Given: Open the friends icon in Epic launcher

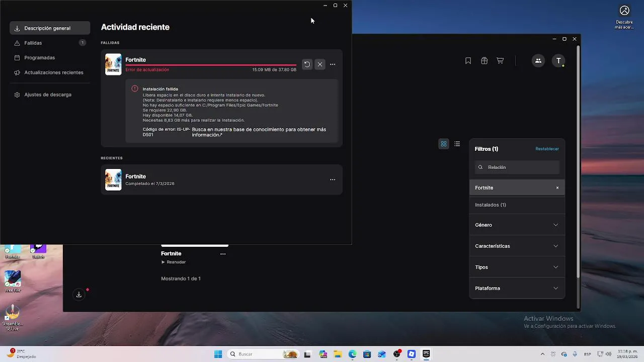Looking at the screenshot, I should 538,61.
